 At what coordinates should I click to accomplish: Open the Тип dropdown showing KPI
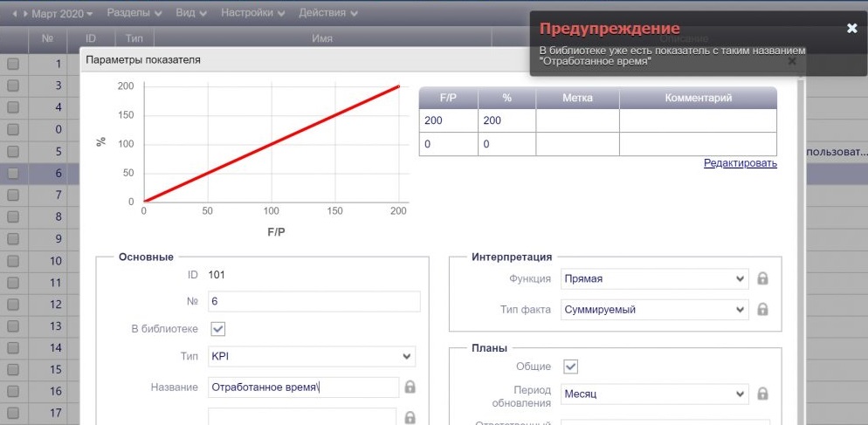(x=312, y=357)
